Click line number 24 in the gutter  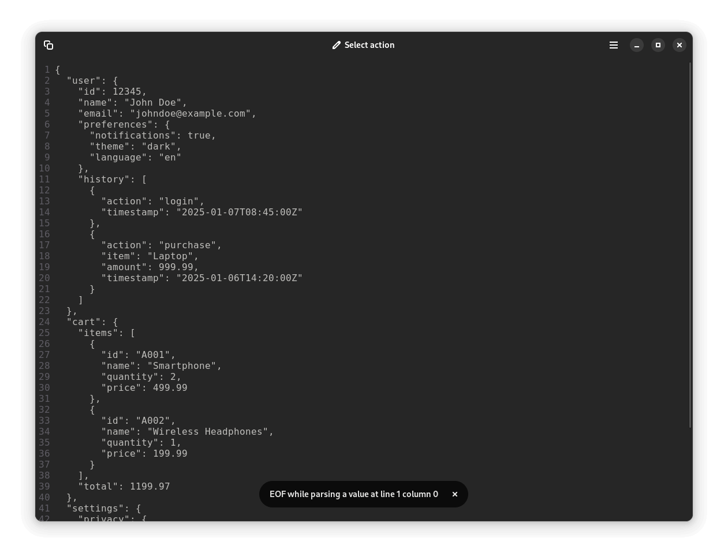click(44, 322)
